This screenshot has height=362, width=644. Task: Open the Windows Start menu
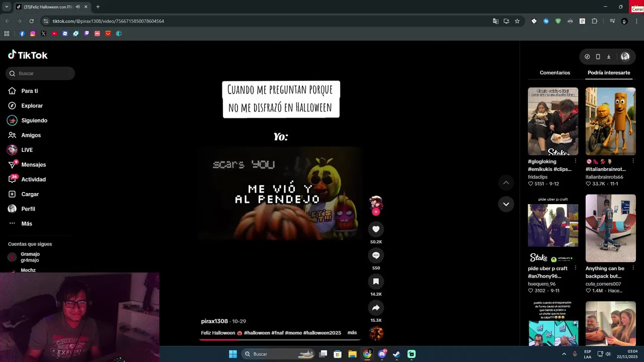pyautogui.click(x=233, y=354)
